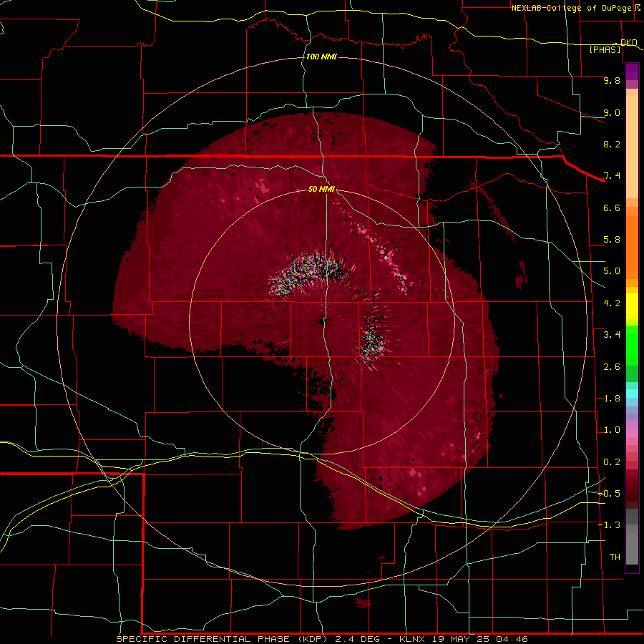The height and width of the screenshot is (644, 644).
Task: Click the 1.8 scale label
Action: pos(612,399)
